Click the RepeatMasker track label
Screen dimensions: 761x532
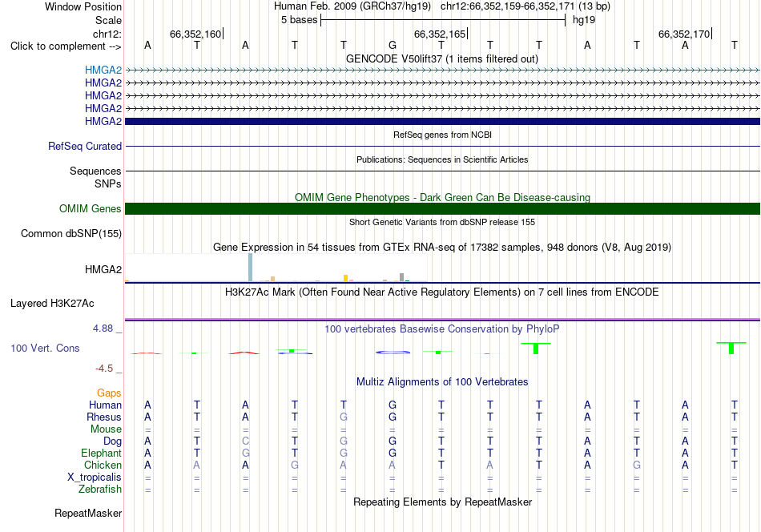(x=88, y=513)
